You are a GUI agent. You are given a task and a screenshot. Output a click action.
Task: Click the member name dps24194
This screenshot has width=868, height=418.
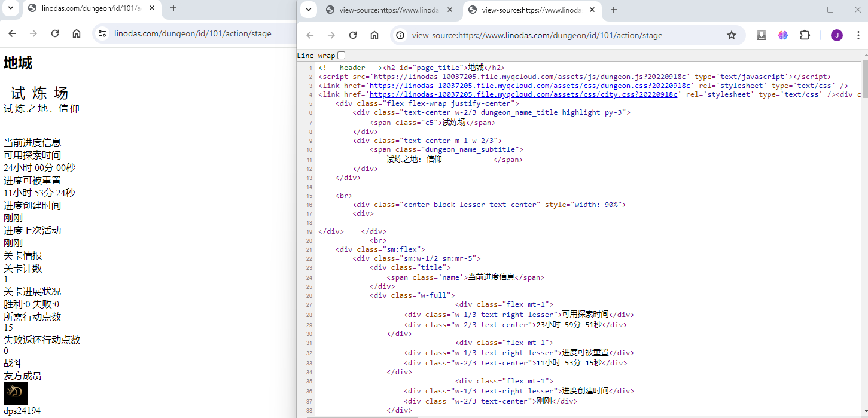click(22, 411)
